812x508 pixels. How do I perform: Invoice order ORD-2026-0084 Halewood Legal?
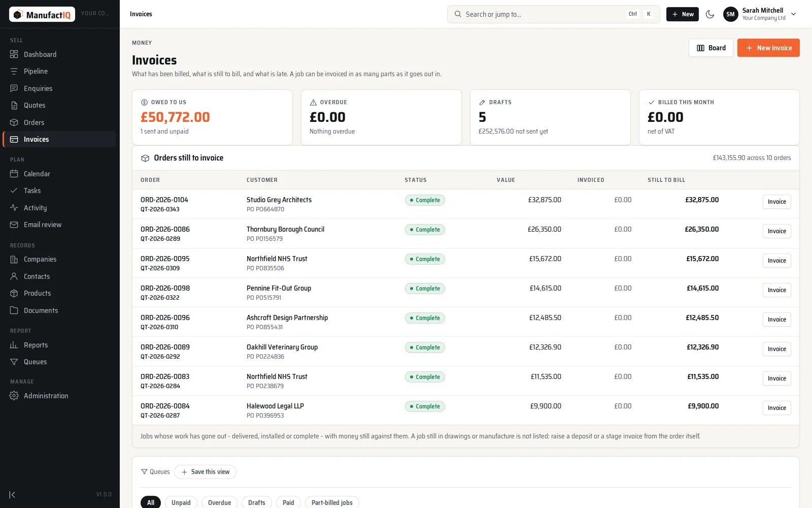point(776,408)
